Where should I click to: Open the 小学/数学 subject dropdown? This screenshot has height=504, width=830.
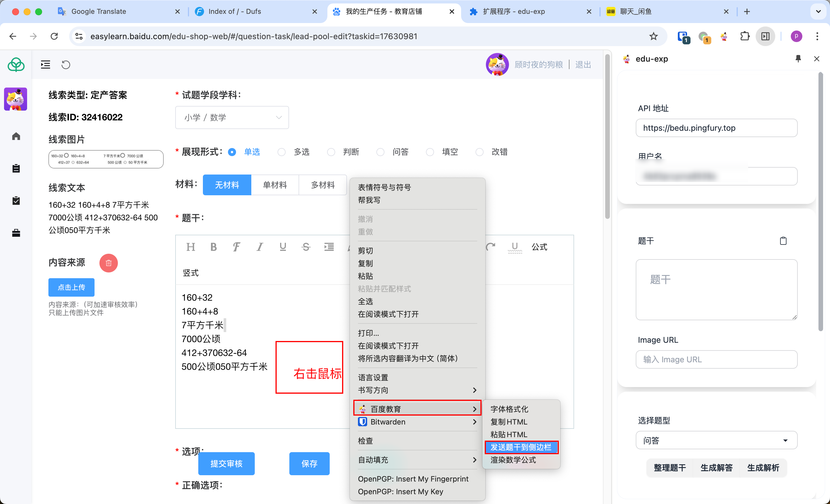point(232,117)
